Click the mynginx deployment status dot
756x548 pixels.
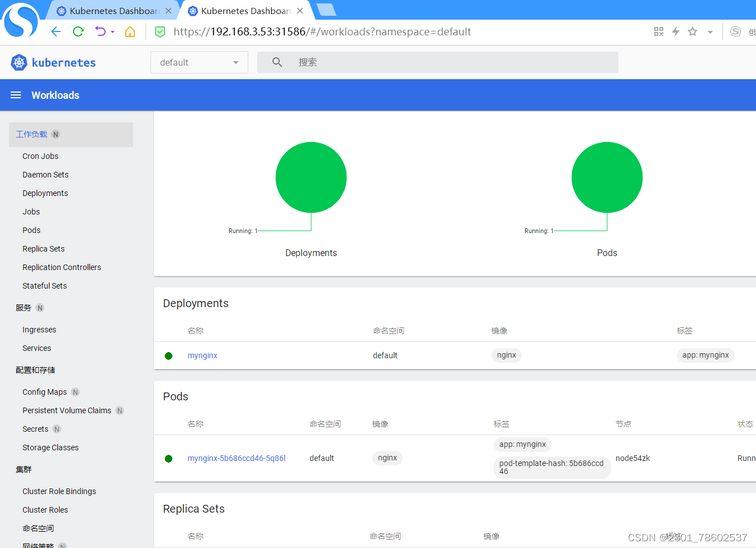click(168, 356)
